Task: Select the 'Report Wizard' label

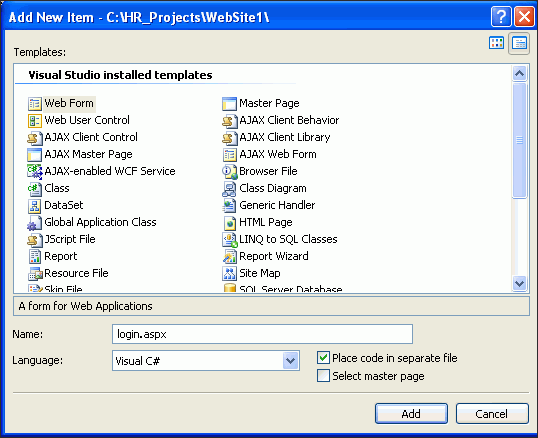Action: tap(274, 256)
